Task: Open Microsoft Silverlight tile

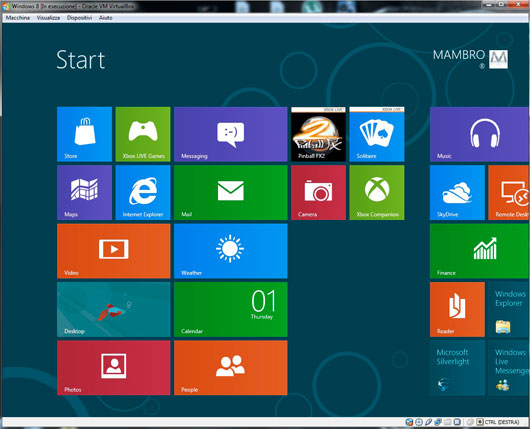Action: tap(457, 368)
